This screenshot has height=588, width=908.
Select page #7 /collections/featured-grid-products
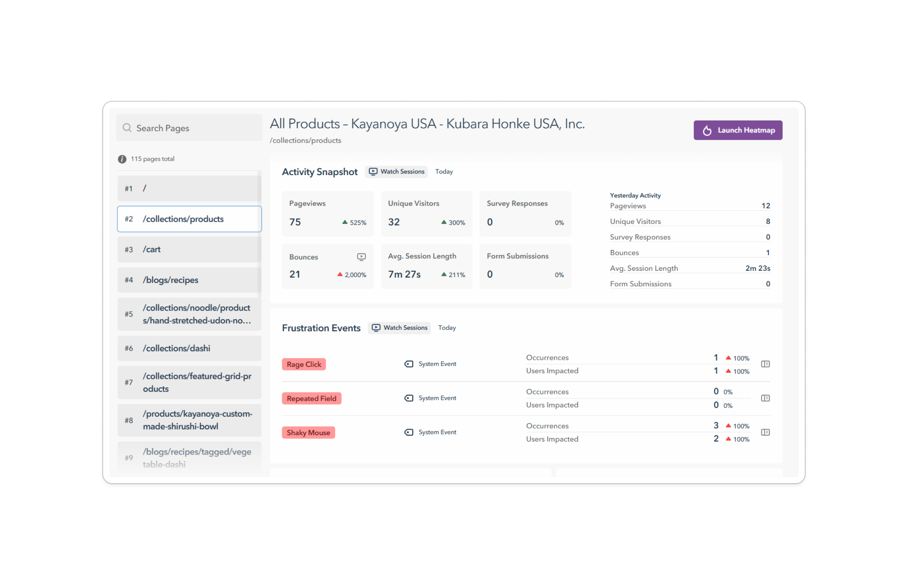(189, 383)
